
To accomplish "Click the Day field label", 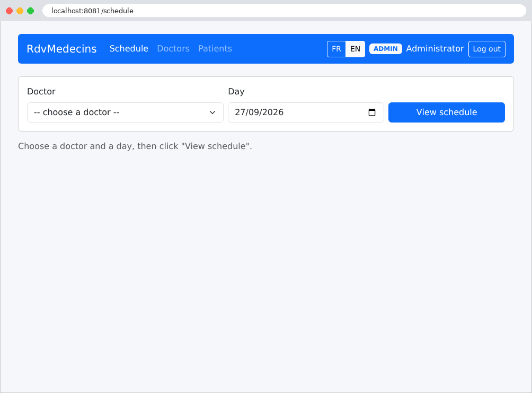I will tap(236, 91).
